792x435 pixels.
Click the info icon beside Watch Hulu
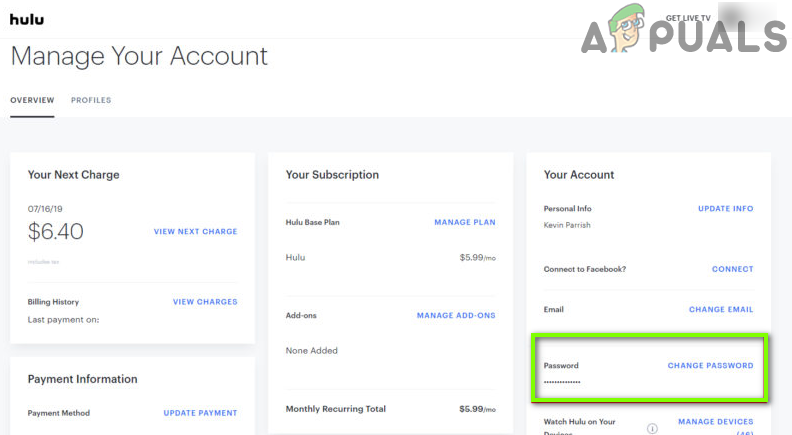point(652,428)
